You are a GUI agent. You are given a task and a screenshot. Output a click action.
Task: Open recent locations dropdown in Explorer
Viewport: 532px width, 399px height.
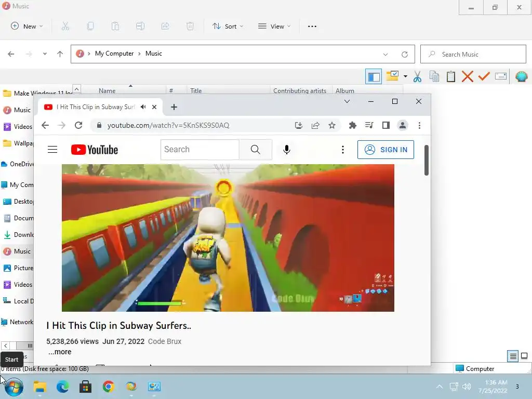(45, 54)
